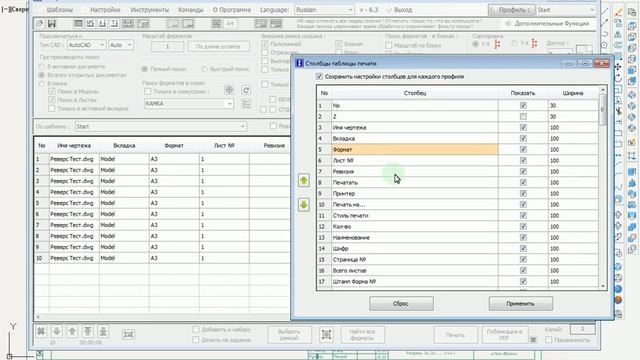The width and height of the screenshot is (640, 360).
Task: Click the small calendar icon near Прозрачность
Action: coord(533,340)
